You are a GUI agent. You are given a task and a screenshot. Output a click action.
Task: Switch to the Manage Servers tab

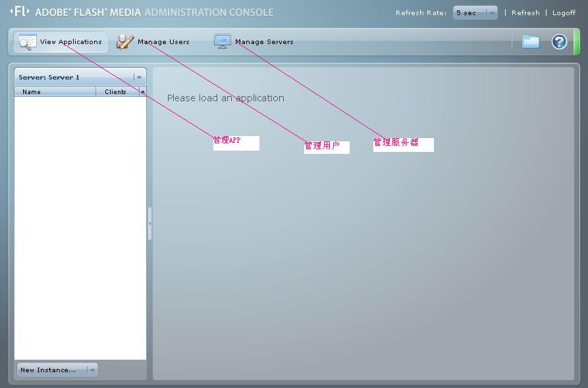(x=254, y=42)
